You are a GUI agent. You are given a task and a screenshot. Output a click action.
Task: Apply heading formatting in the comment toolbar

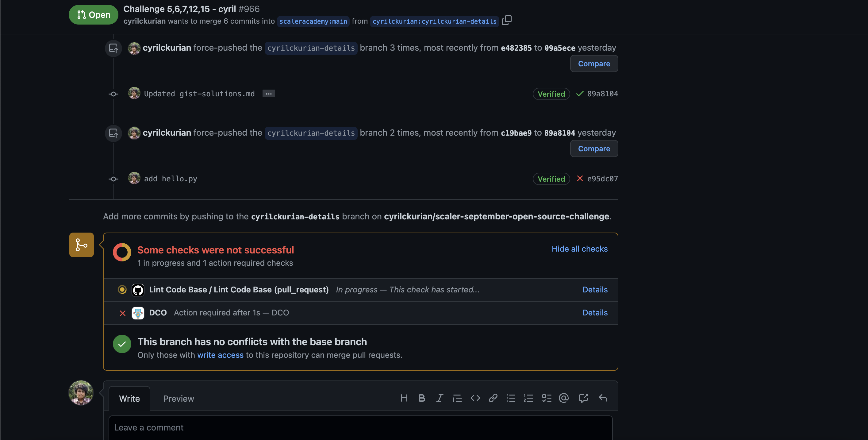coord(404,398)
